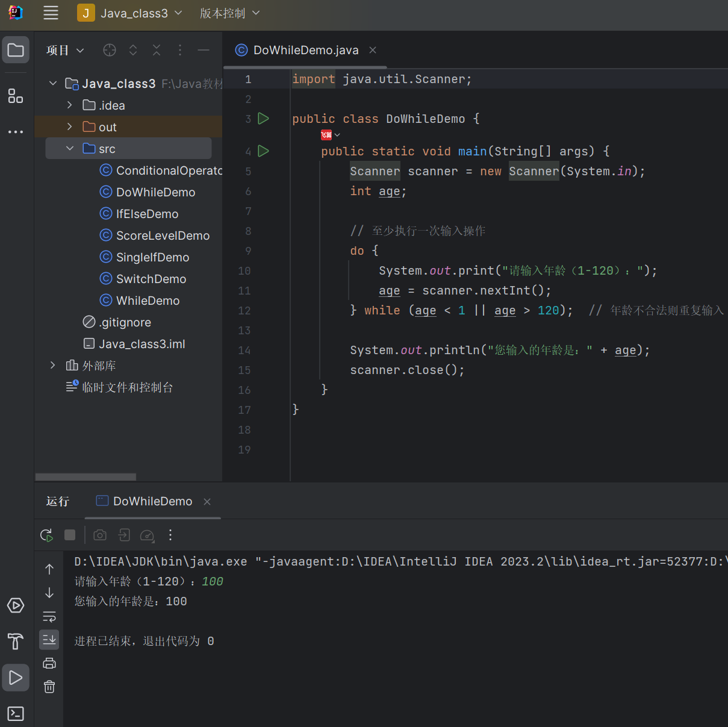Click the run gutter arrow beside main method
This screenshot has width=728, height=727.
click(x=263, y=151)
